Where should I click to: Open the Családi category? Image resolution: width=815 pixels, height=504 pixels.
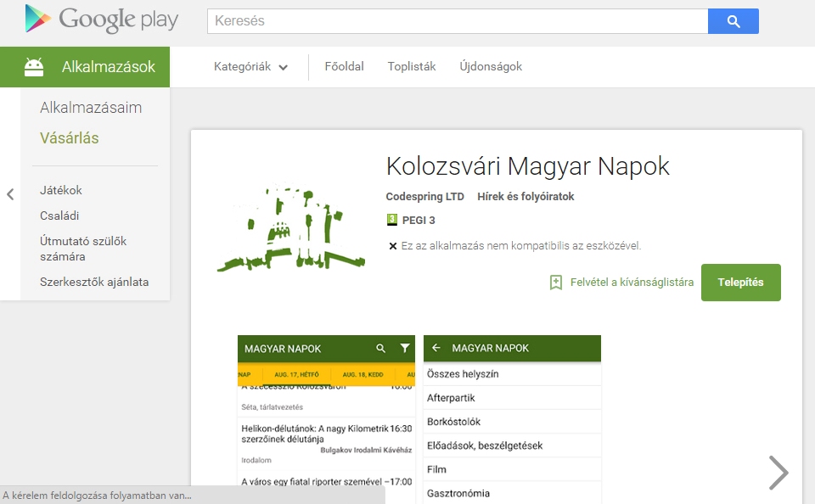point(59,216)
